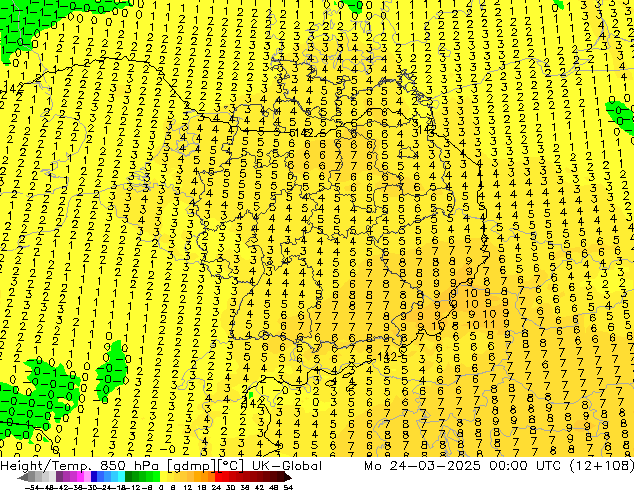Click the 'UK-Global' model name
634x490 pixels.
tap(287, 466)
